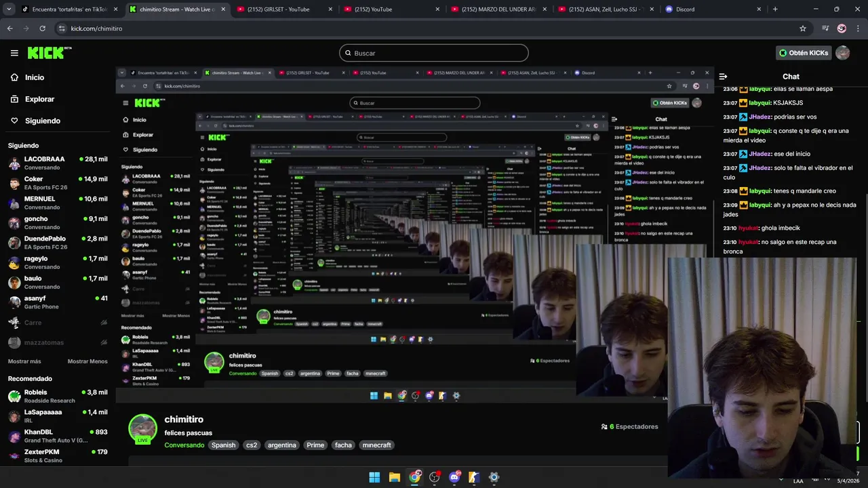This screenshot has width=868, height=488.
Task: Bookmark this page with star icon
Action: click(803, 28)
